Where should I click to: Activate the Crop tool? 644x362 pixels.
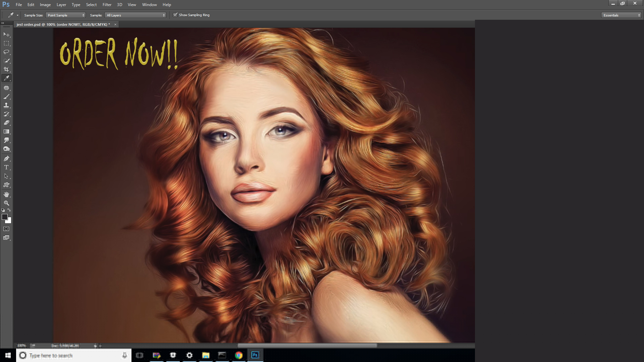point(6,69)
